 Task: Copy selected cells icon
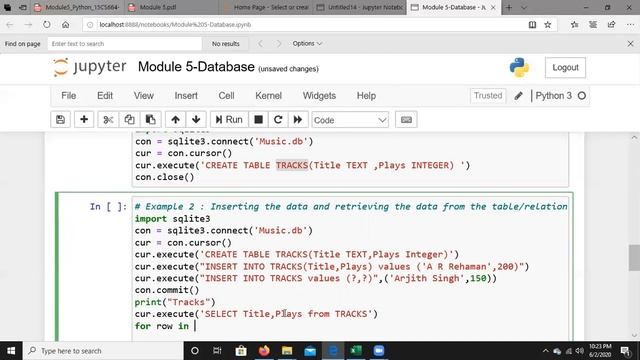[x=129, y=120]
